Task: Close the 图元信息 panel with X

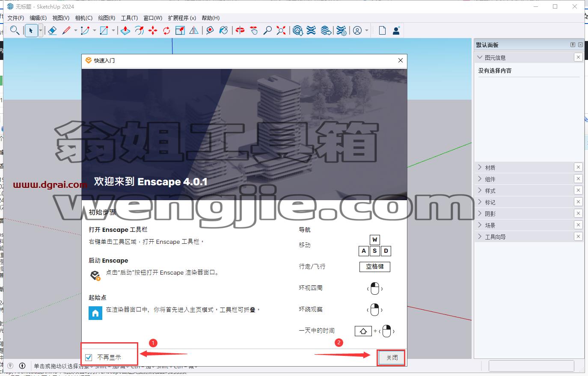Action: (x=578, y=57)
